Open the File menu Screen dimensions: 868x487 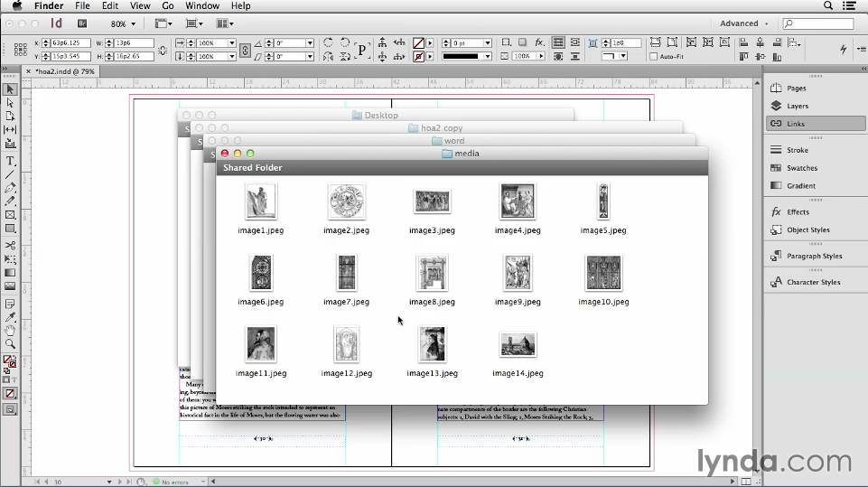click(82, 5)
